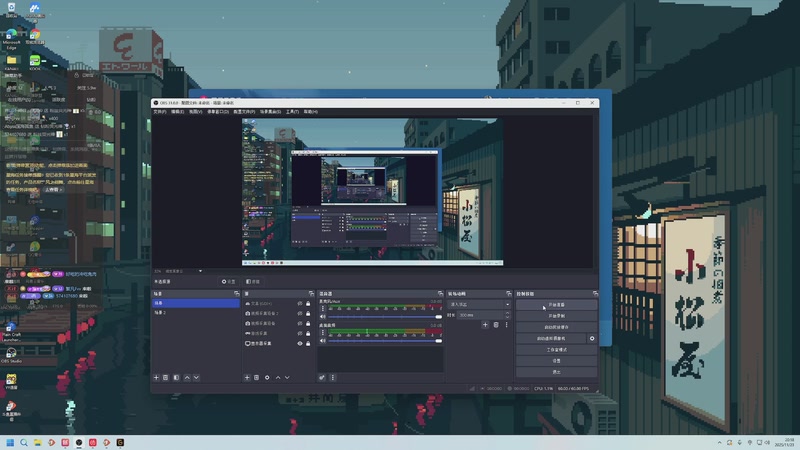Screen dimensions: 800x450
Task: Hide the Display Capture source eye icon
Action: (x=300, y=343)
